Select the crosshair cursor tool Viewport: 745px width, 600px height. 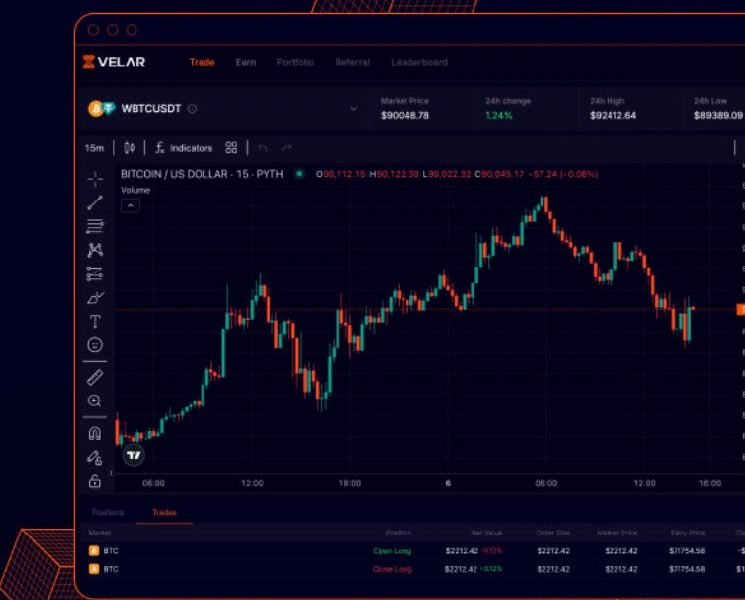[x=95, y=179]
